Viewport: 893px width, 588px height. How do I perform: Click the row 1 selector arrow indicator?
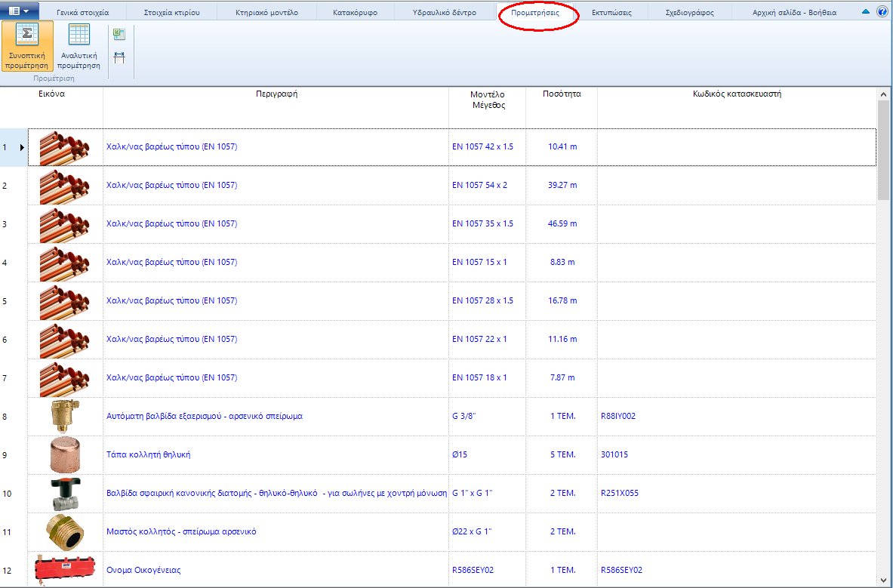pos(22,147)
